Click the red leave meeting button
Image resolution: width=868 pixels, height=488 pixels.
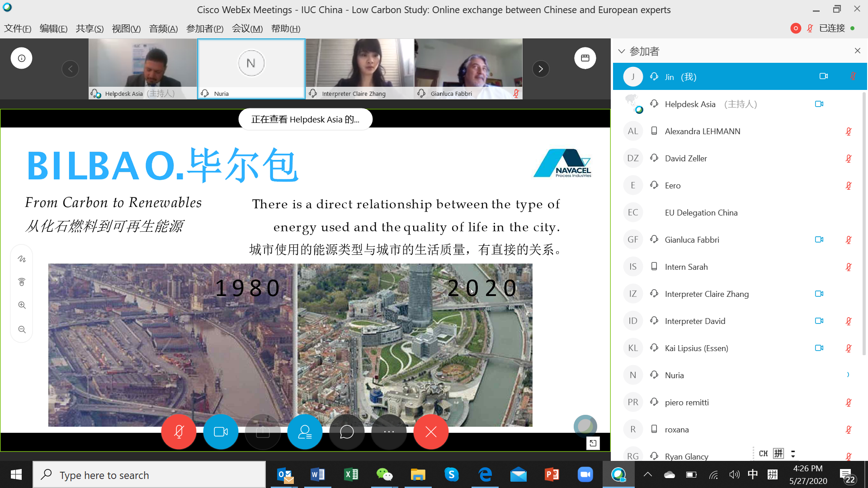(x=431, y=432)
